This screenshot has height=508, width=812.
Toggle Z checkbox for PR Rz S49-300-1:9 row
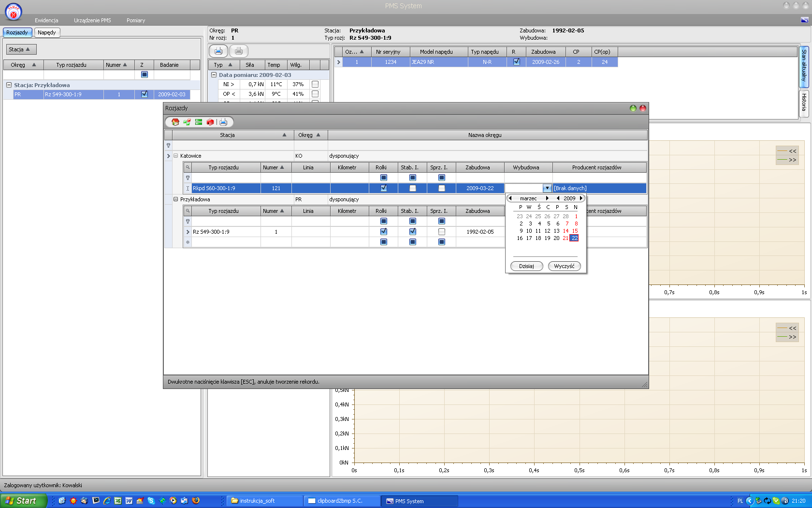pos(144,94)
